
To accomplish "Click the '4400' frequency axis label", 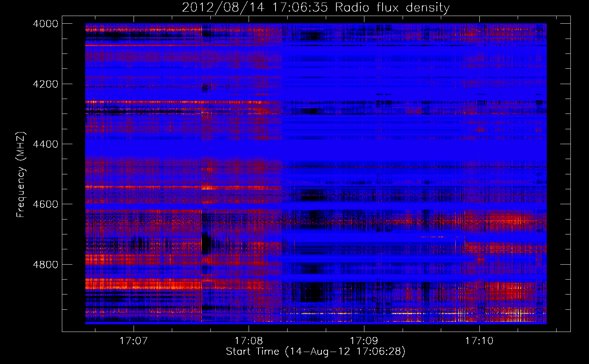I will click(x=46, y=144).
